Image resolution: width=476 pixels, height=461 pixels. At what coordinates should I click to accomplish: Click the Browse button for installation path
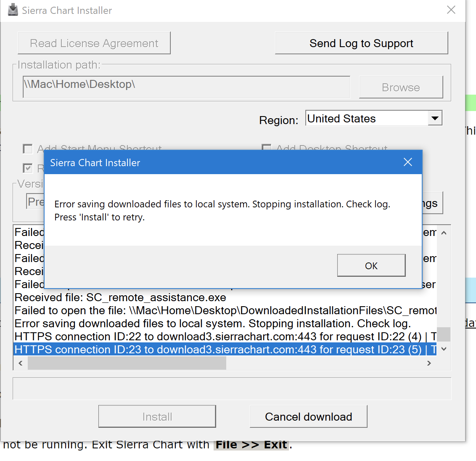click(401, 87)
